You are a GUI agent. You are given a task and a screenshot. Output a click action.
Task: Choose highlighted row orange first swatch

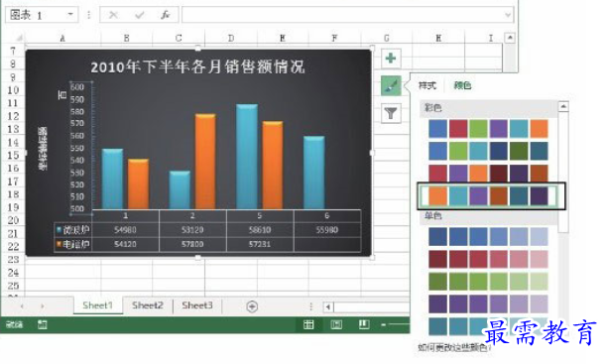click(438, 195)
